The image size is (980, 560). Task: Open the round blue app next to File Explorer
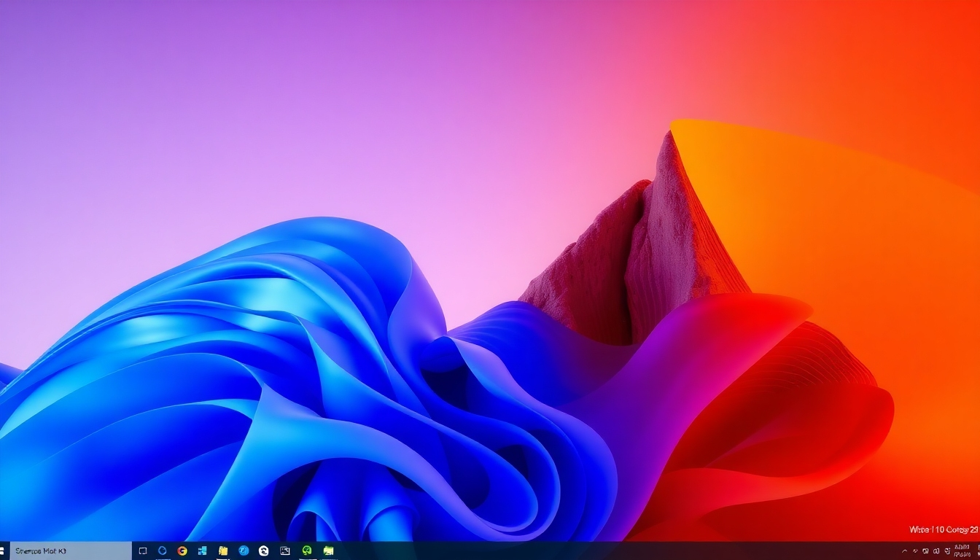[x=244, y=551]
